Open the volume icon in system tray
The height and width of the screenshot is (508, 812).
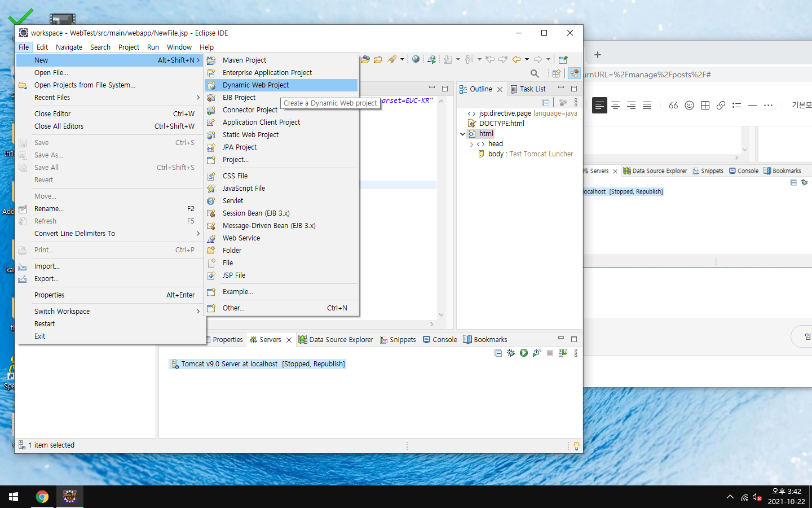[757, 497]
